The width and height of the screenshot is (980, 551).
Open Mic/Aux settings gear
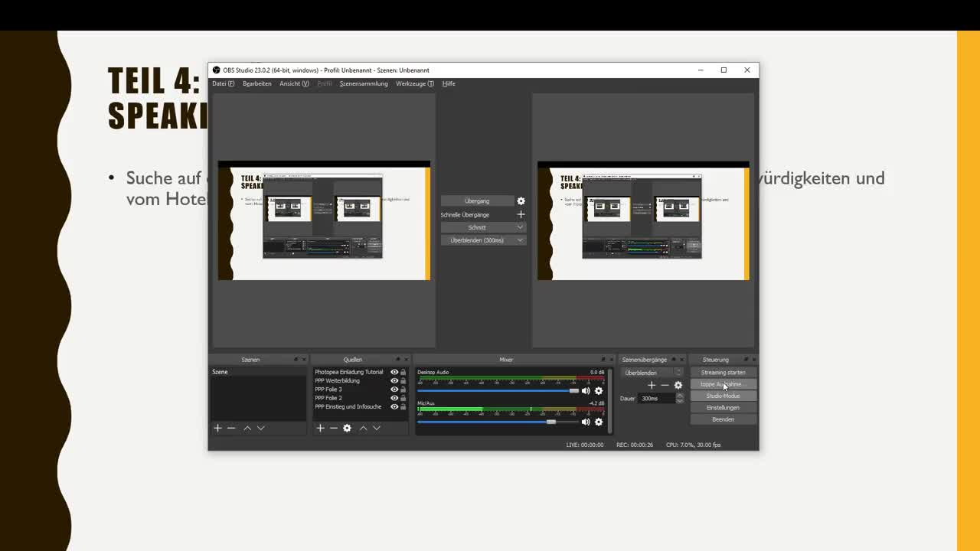click(x=599, y=422)
